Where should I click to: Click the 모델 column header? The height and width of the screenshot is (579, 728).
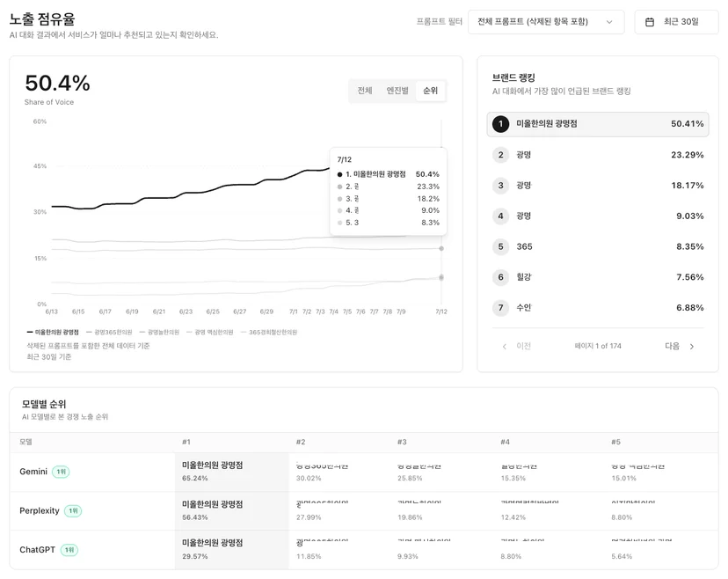click(x=26, y=442)
